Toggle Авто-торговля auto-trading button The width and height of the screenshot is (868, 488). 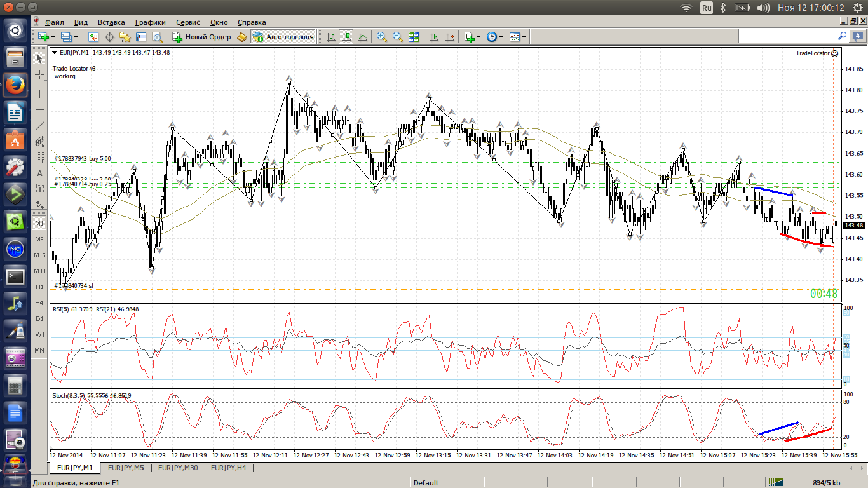coord(284,37)
